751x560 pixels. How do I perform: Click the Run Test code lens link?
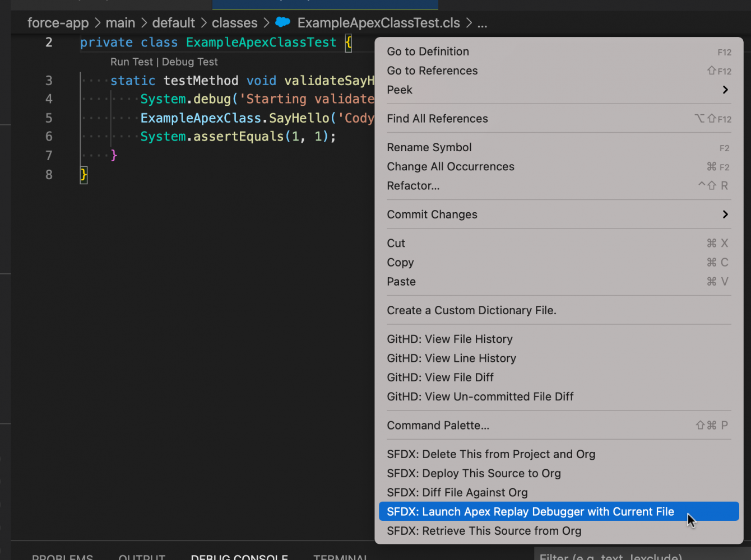coord(131,62)
